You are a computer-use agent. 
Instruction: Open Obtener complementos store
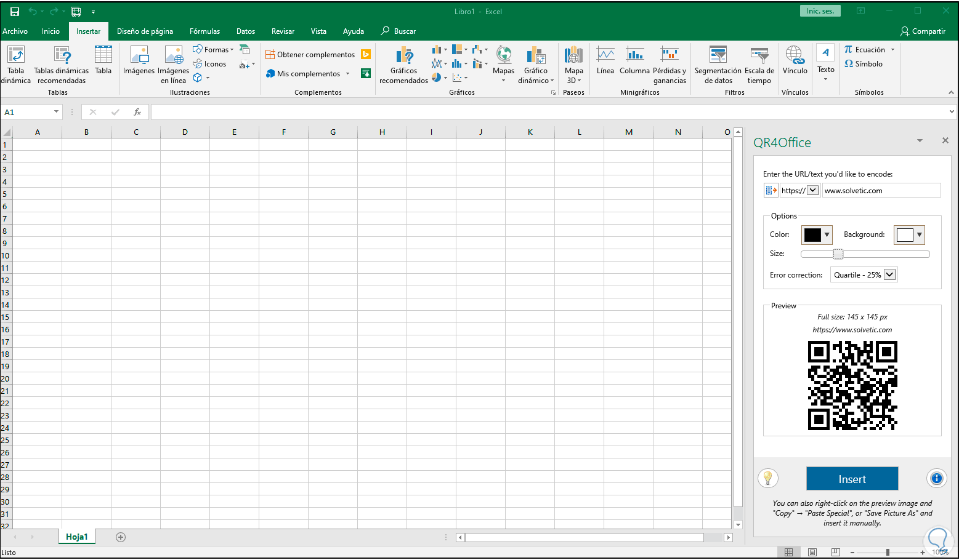click(x=310, y=55)
